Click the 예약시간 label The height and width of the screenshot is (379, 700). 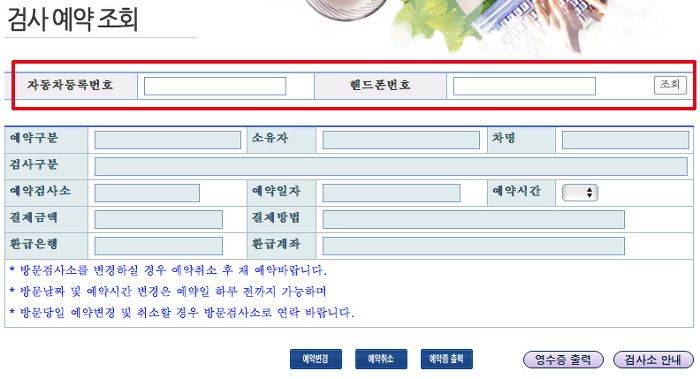(516, 191)
